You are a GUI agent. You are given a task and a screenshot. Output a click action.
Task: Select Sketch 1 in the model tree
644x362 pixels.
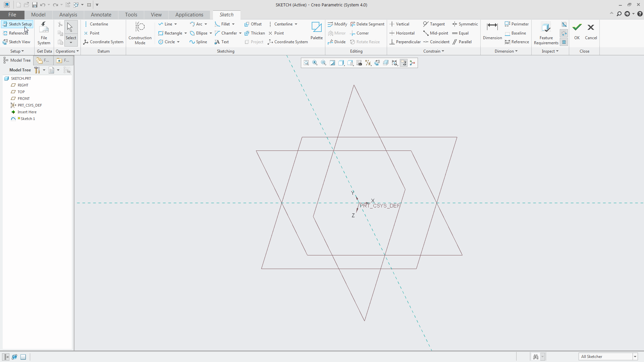[x=28, y=119]
